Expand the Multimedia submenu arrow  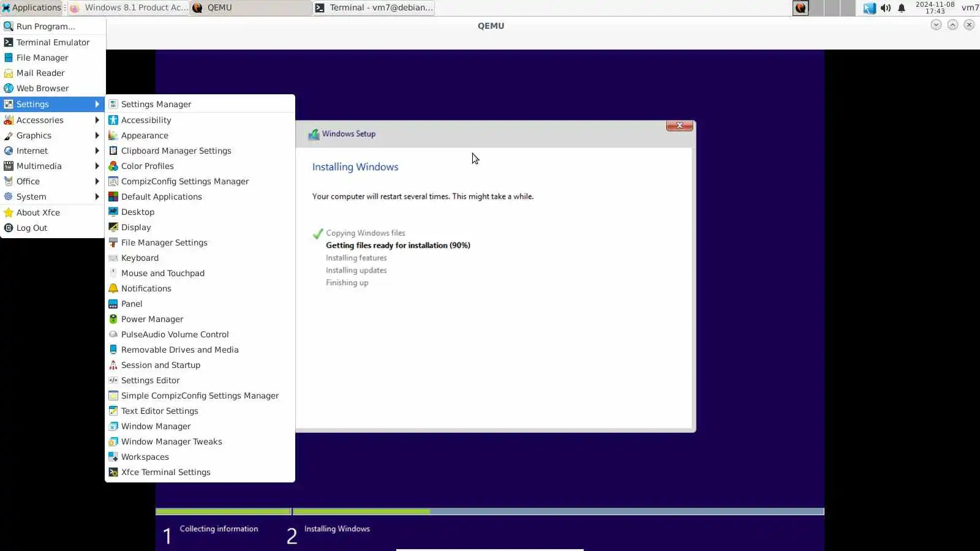97,166
